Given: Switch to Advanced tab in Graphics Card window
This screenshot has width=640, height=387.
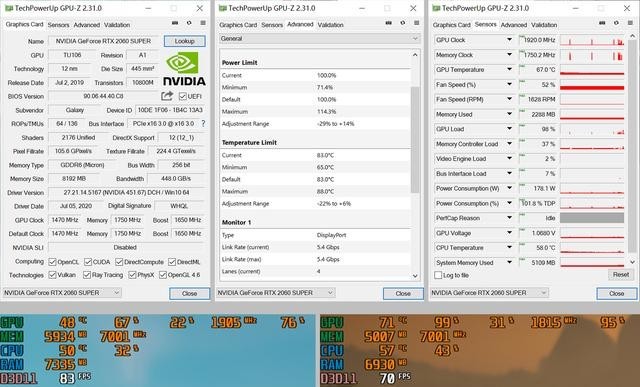Looking at the screenshot, I should (87, 25).
